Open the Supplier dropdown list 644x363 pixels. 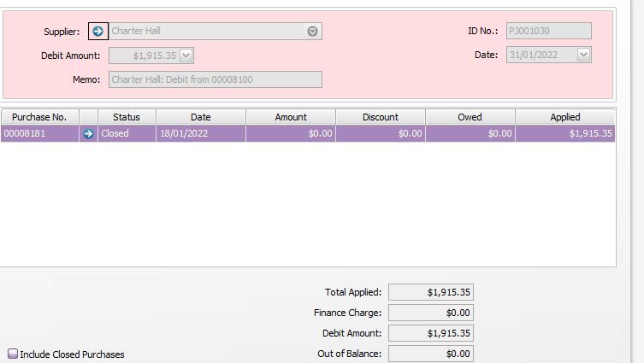[x=313, y=32]
